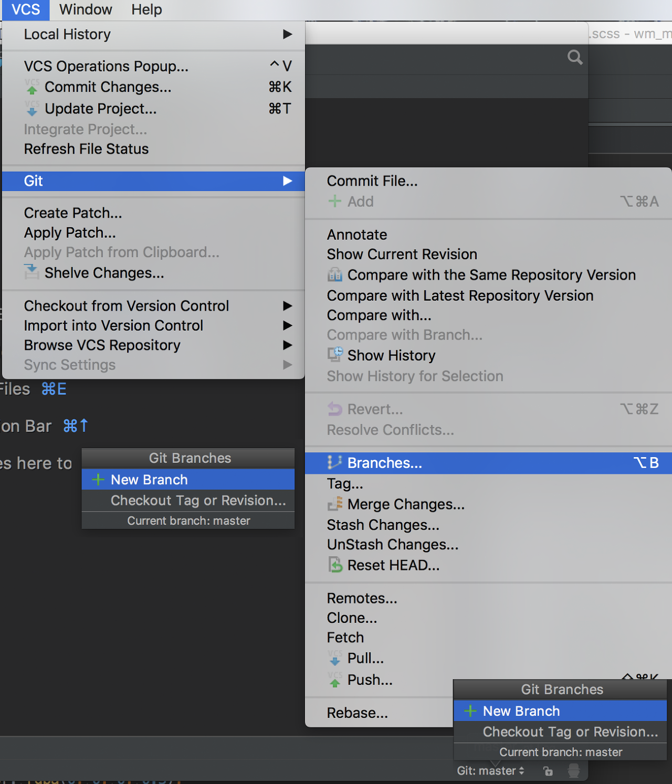Expand Browse VCS Repository submenu arrow

[287, 345]
